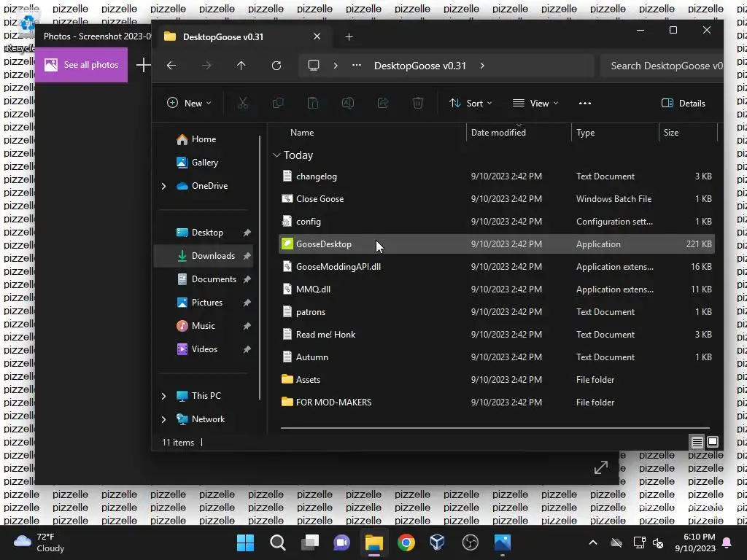Open Task View on taskbar
Screen dimensions: 747x560
309,542
